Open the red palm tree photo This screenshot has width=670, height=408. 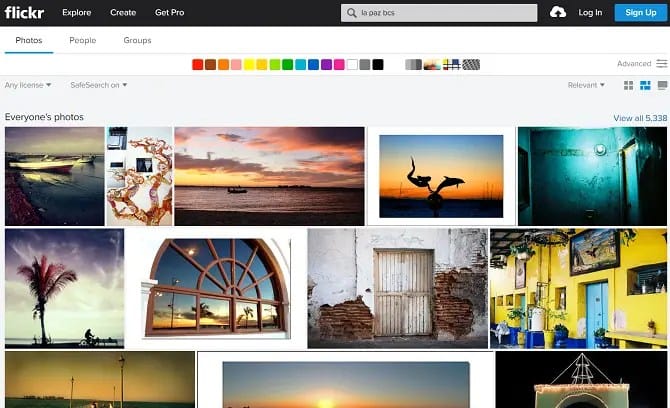point(65,288)
